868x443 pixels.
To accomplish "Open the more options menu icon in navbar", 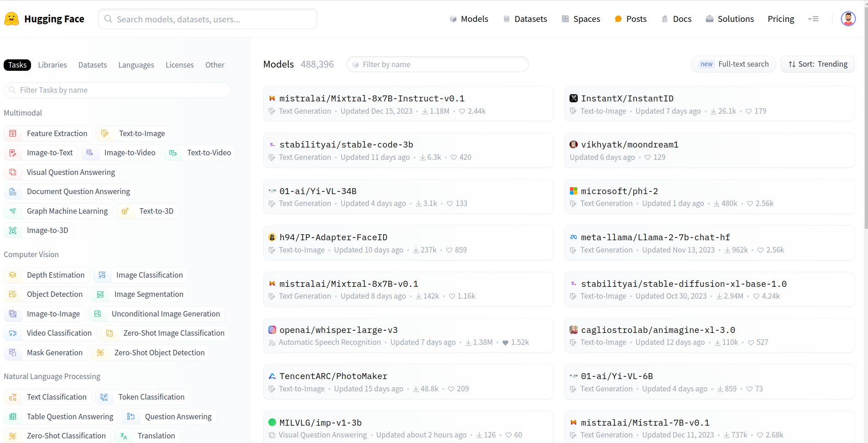I will [813, 19].
